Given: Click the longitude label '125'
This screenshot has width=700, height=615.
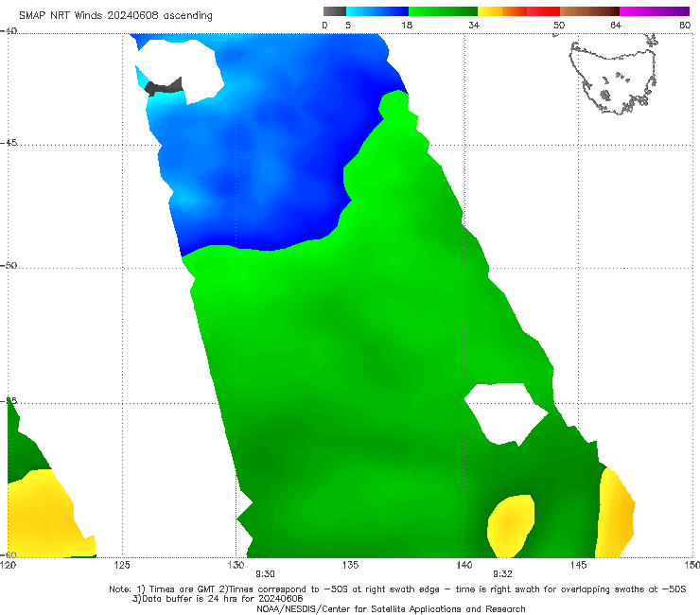Looking at the screenshot, I should click(122, 566).
